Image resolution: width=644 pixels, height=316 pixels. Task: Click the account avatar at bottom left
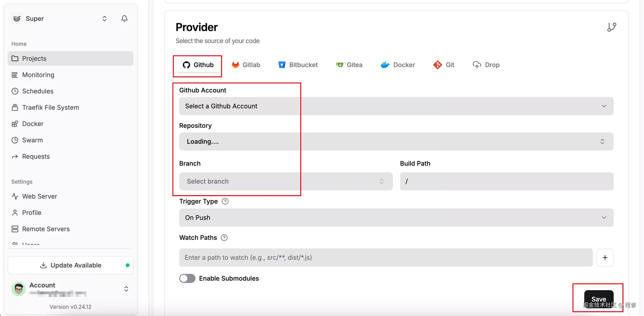click(x=18, y=289)
